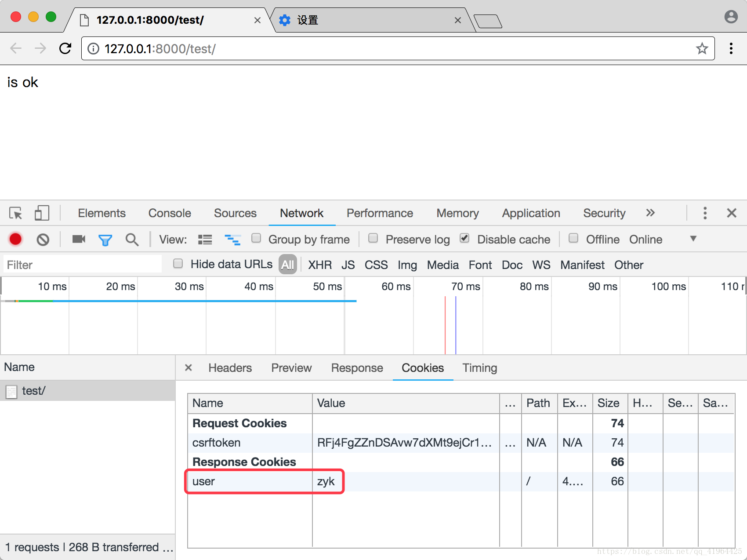Click the zyk cookie value cell
Screen dimensions: 747x560
click(406, 481)
